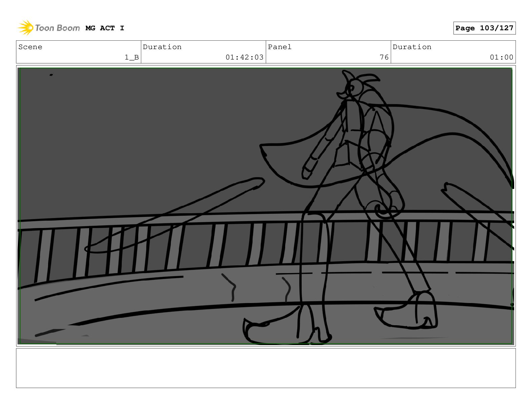The width and height of the screenshot is (532, 412).
Task: Click the 'Page 103/127' box
Action: pos(484,28)
